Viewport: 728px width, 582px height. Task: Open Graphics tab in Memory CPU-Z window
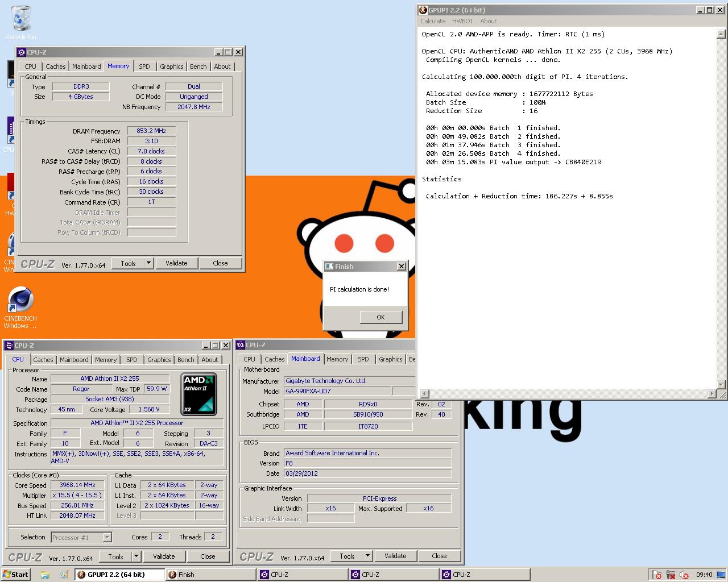click(171, 66)
